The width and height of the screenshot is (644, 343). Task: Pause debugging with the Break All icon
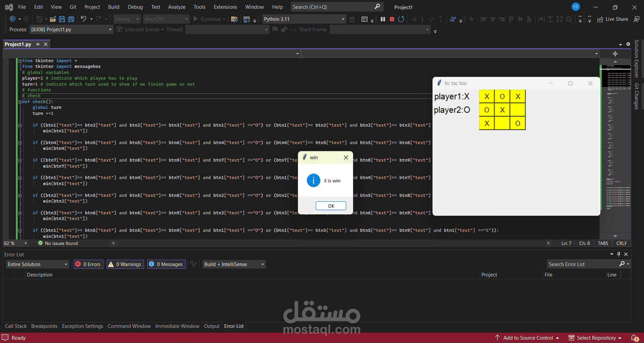point(383,19)
